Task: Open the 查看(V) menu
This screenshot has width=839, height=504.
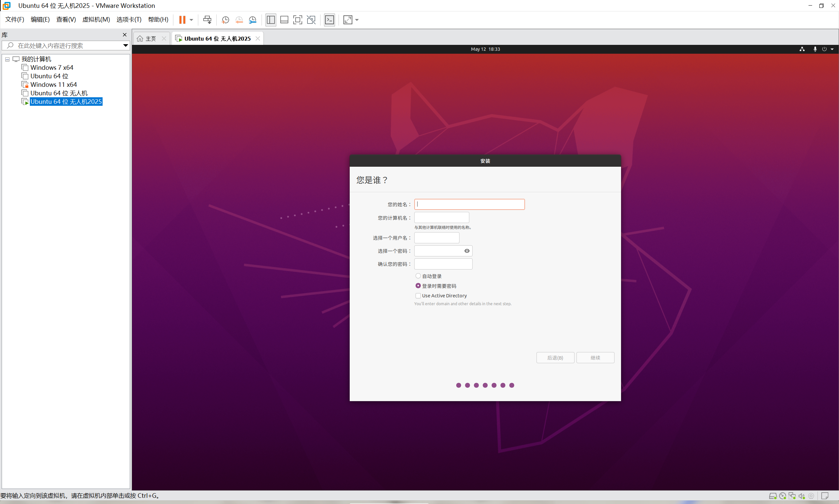Action: coord(66,19)
